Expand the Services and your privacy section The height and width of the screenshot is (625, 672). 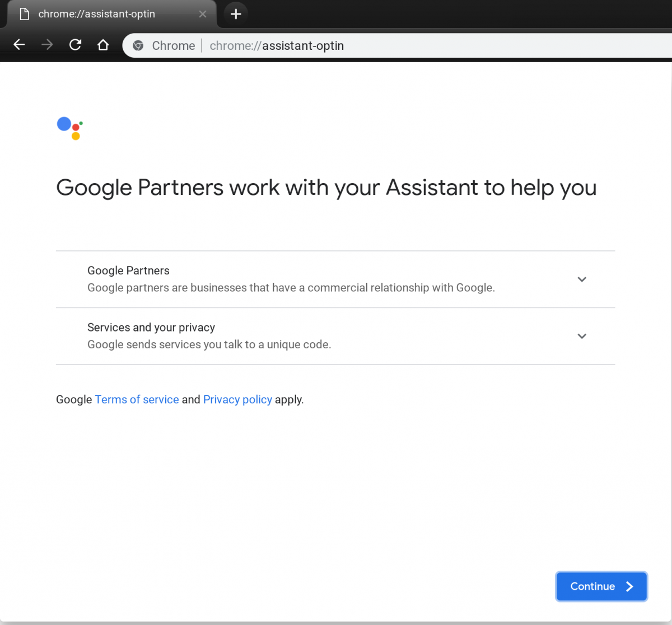tap(582, 336)
